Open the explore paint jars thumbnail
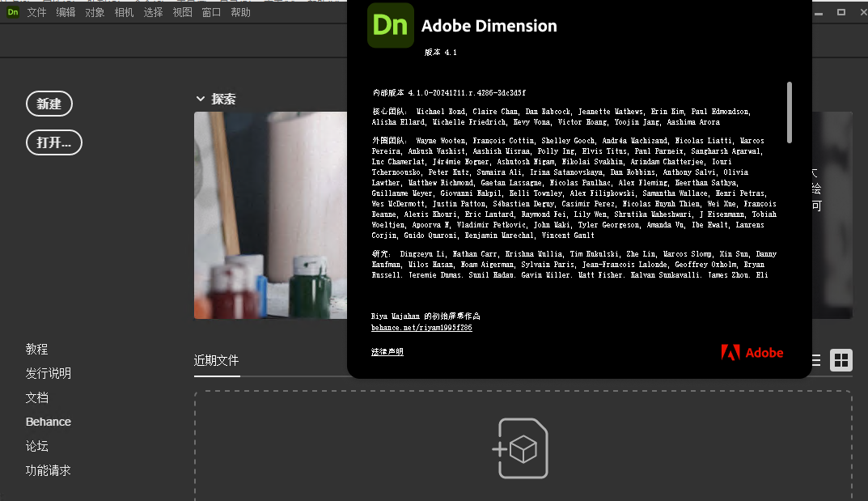This screenshot has width=868, height=501. [271, 215]
